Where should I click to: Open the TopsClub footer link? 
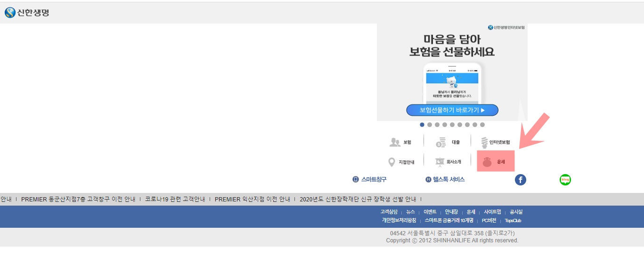tap(513, 220)
